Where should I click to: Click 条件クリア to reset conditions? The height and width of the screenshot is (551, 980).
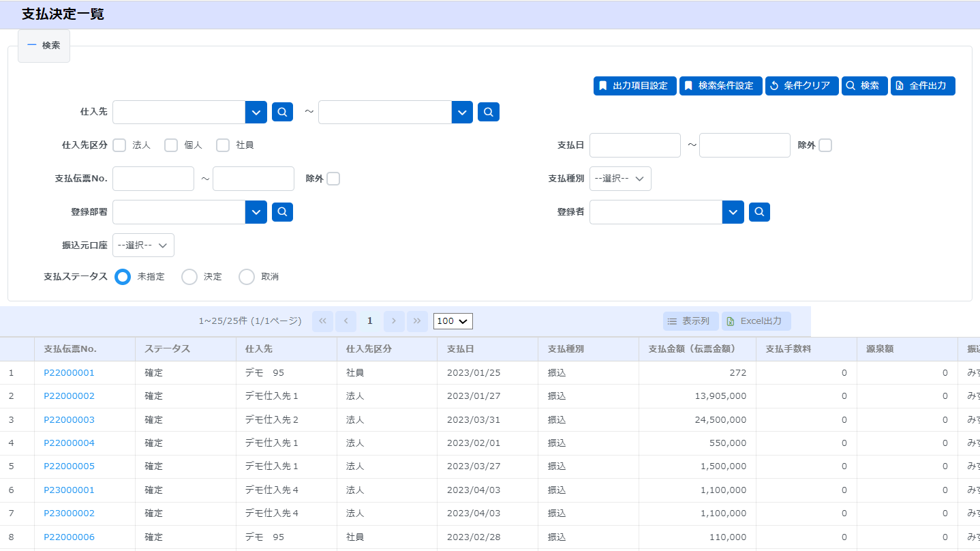point(801,86)
